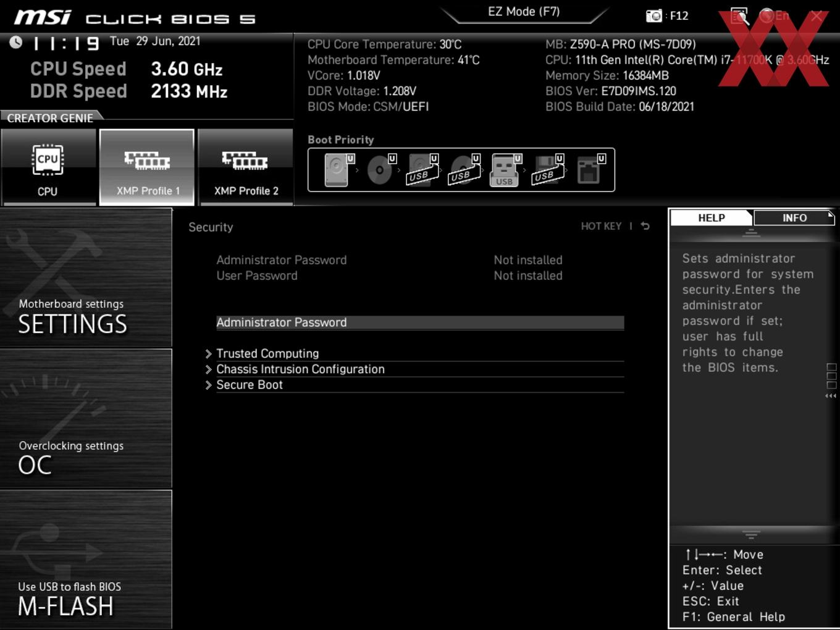Click User Password 'Not installed' status value

[528, 275]
